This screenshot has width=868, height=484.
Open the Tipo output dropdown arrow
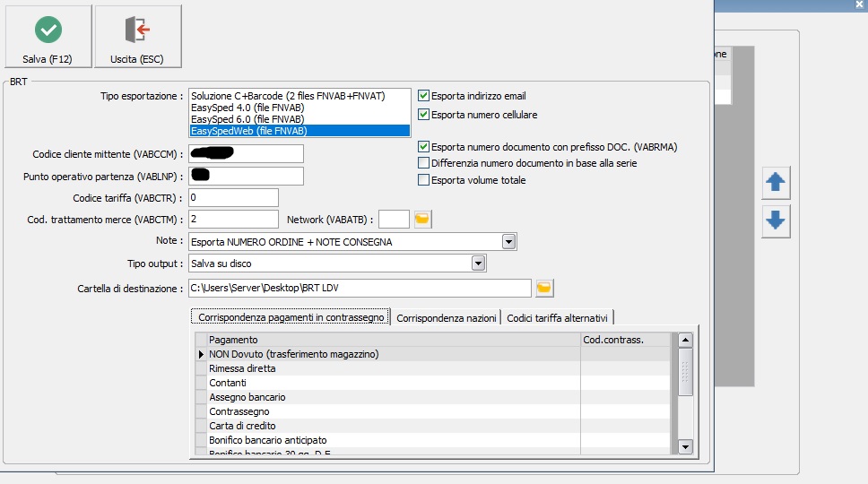pos(478,264)
